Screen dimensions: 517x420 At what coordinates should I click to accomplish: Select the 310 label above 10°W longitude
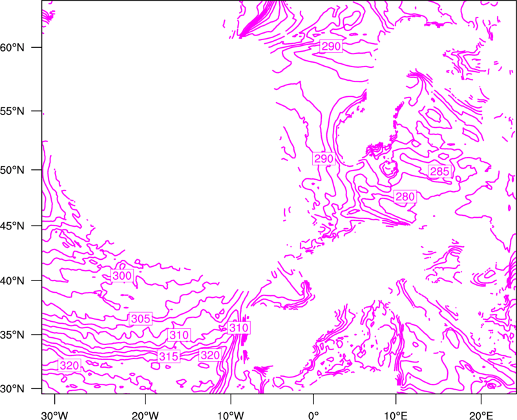point(238,328)
